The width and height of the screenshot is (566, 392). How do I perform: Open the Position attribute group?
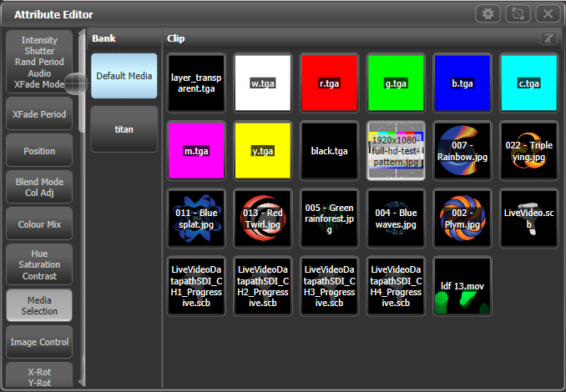pyautogui.click(x=39, y=151)
